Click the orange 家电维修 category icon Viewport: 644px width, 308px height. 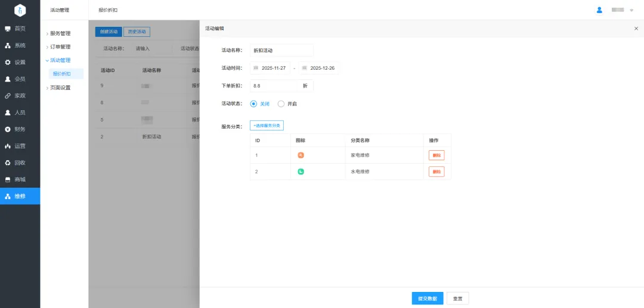point(301,155)
